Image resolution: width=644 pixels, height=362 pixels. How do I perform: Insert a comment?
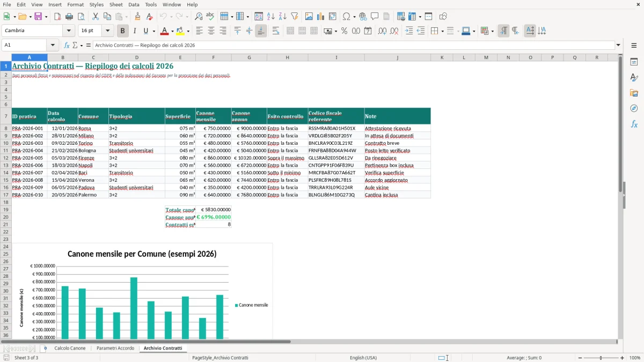coord(375,16)
